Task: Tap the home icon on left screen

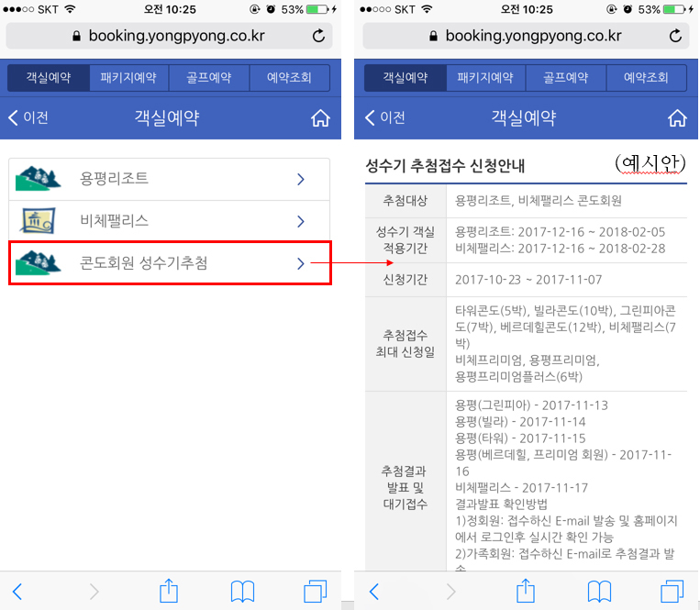Action: [320, 118]
